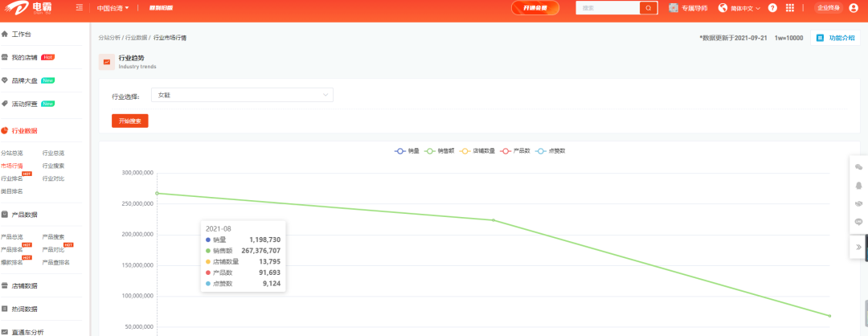Image resolution: width=868 pixels, height=336 pixels.
Task: Go to 行业排名 submenu item
Action: click(x=11, y=178)
